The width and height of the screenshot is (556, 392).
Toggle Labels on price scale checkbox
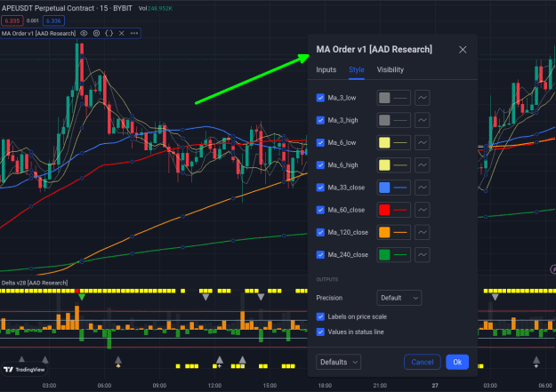320,316
